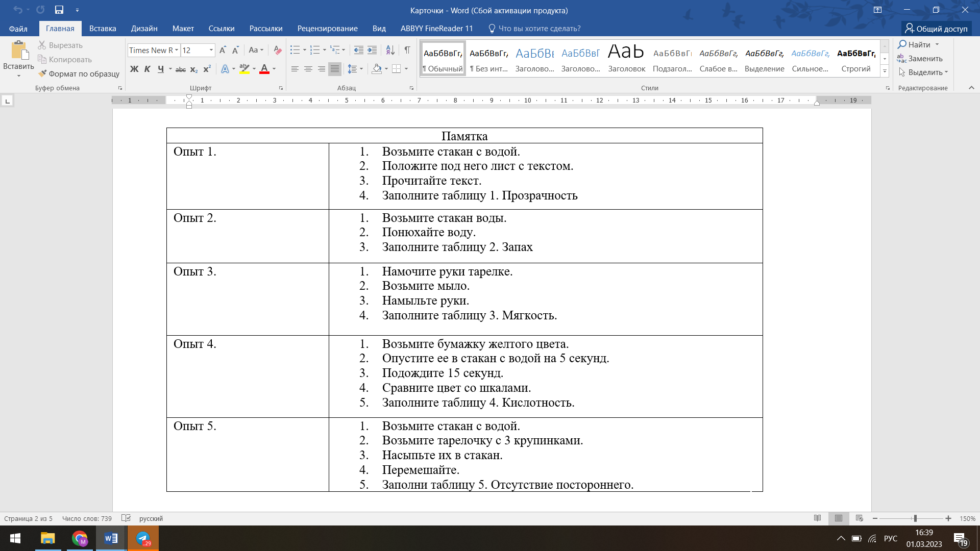Image resolution: width=980 pixels, height=551 pixels.
Task: Apply the Heading 1 style
Action: 534,59
